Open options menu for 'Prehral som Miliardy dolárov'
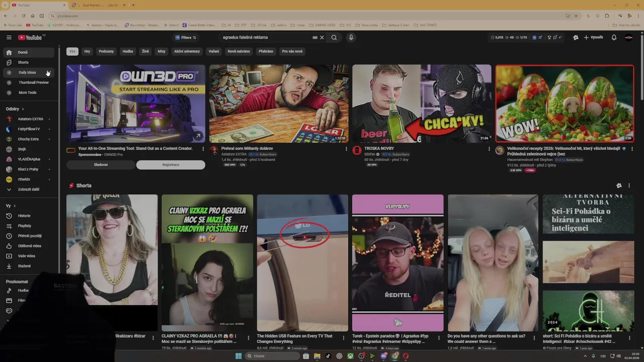 [x=346, y=149]
